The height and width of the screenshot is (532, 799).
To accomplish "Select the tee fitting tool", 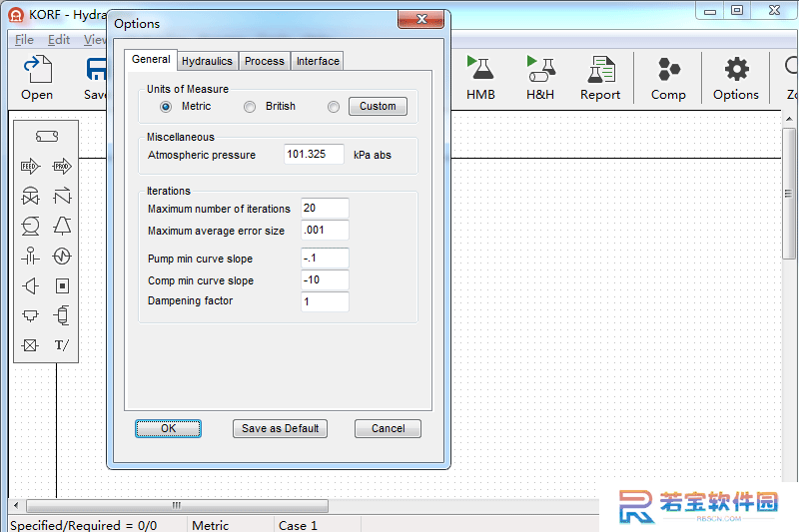I will pyautogui.click(x=31, y=315).
